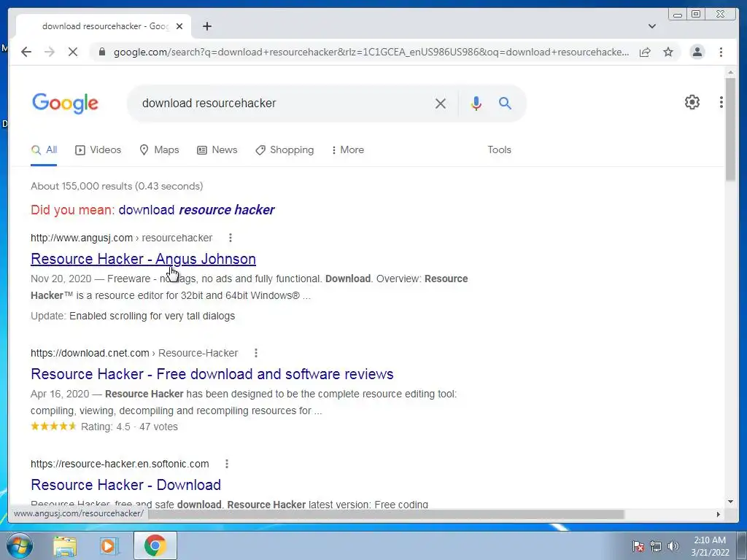Image resolution: width=747 pixels, height=560 pixels.
Task: Select the All results tab
Action: coord(44,150)
